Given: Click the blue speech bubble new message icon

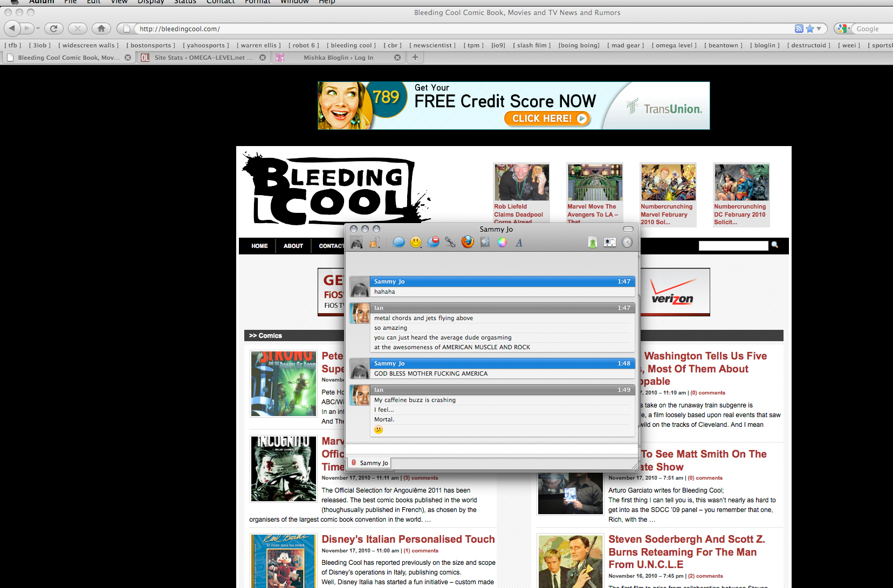Looking at the screenshot, I should [x=399, y=243].
